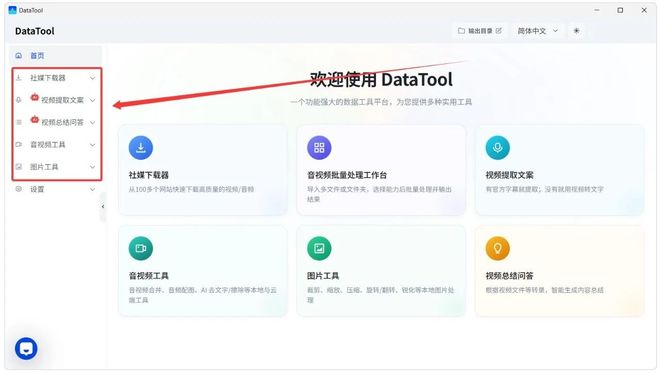Viewport: 660px width, 373px height.
Task: Collapse the sidebar with the arrow handle
Action: pos(103,207)
